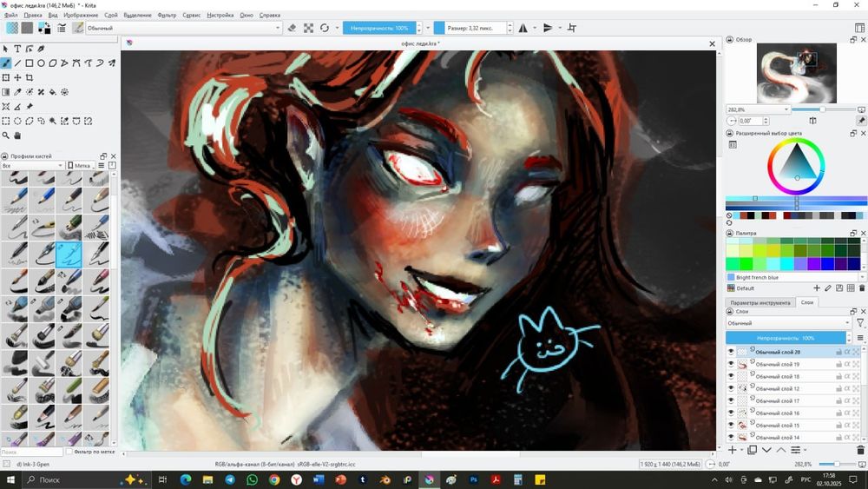The image size is (868, 489).
Task: Select the Crop tool in toolbox
Action: pyautogui.click(x=30, y=77)
